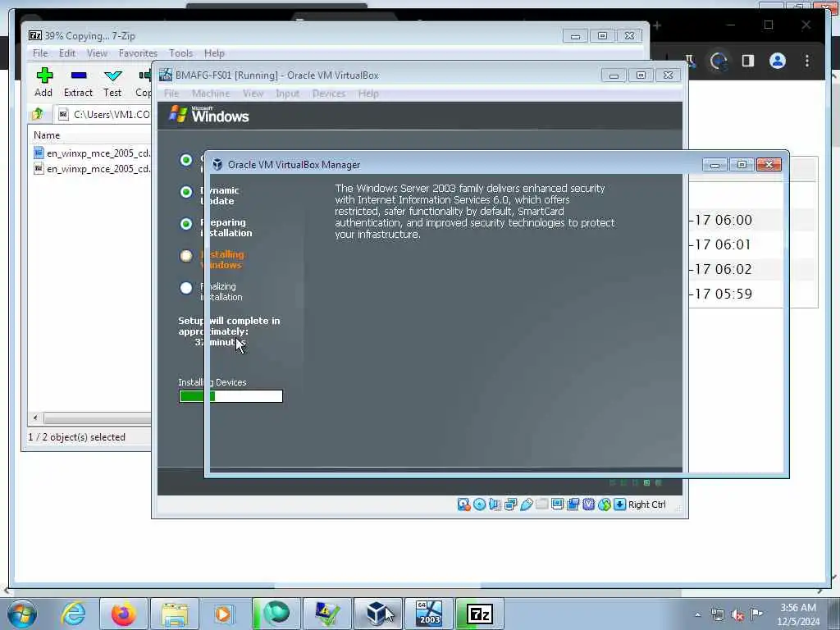This screenshot has height=630, width=840.
Task: Open File menu in 7-Zip
Action: [40, 53]
